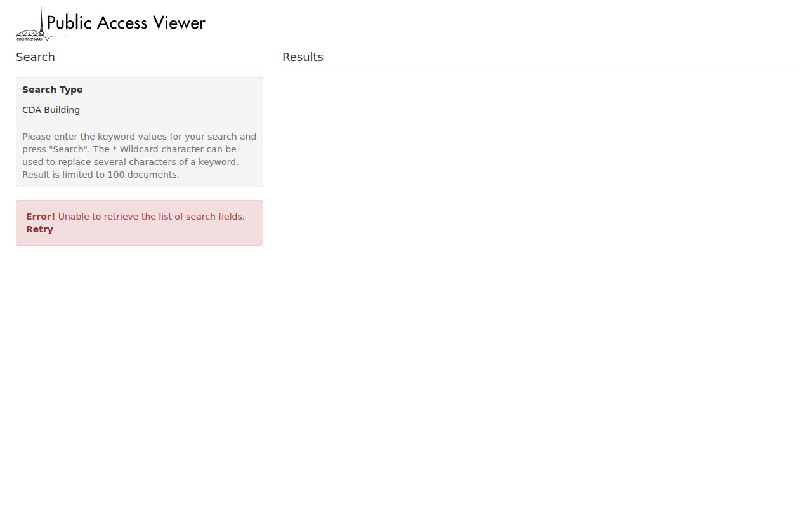The height and width of the screenshot is (508, 812).
Task: Click the CDA Building search type text
Action: point(51,110)
